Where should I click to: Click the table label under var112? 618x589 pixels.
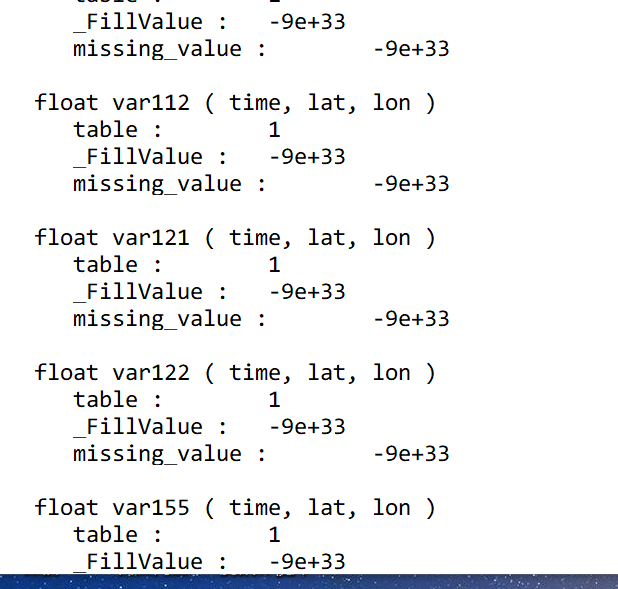point(105,130)
